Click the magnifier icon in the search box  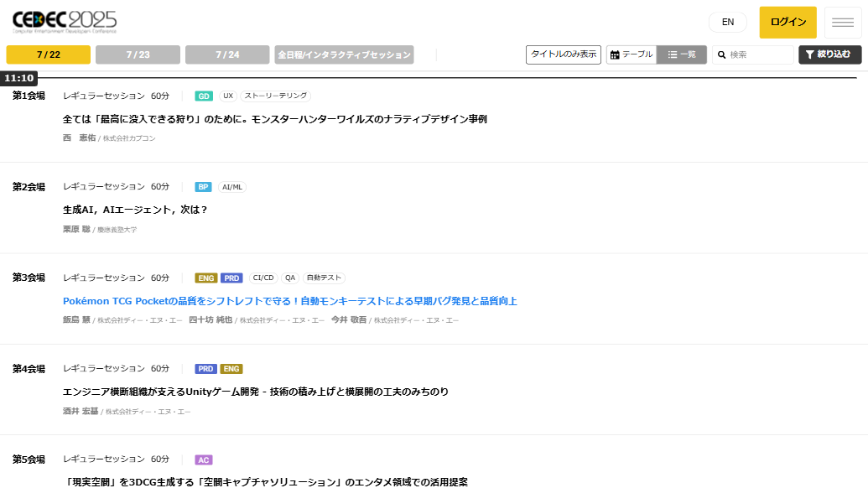pos(722,54)
